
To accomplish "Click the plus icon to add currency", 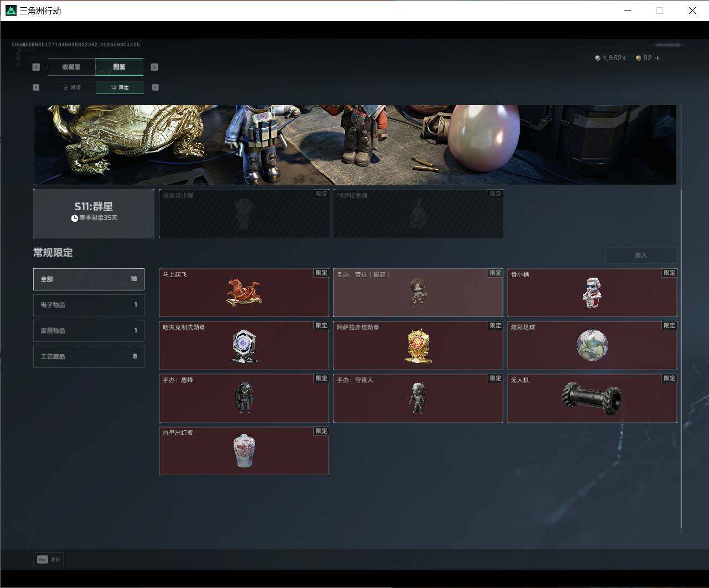I will pyautogui.click(x=657, y=58).
